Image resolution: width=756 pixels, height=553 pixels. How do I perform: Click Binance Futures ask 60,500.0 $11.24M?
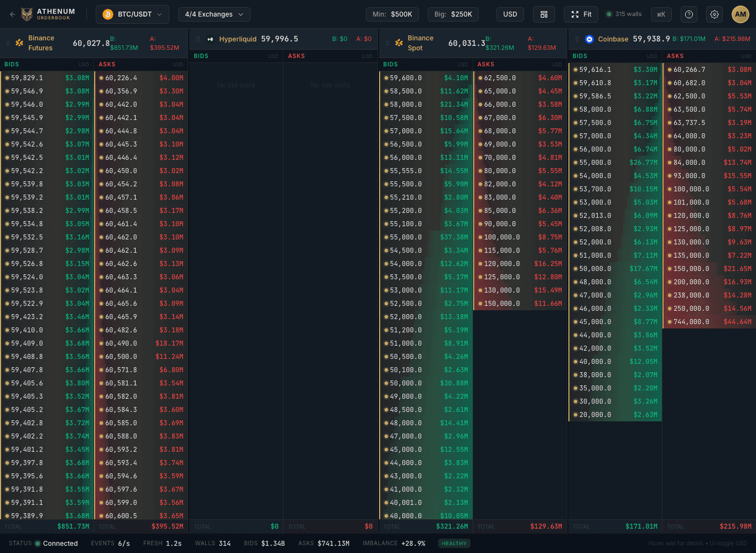coord(142,357)
